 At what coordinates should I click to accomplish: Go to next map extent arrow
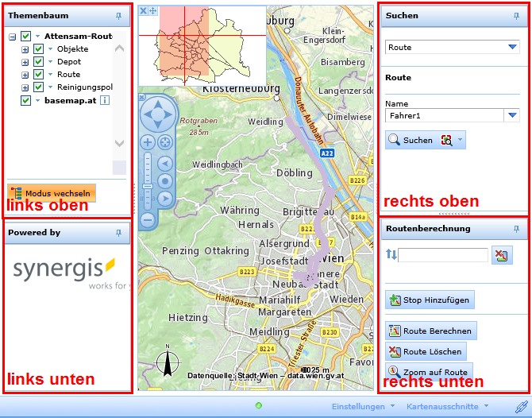pyautogui.click(x=165, y=198)
